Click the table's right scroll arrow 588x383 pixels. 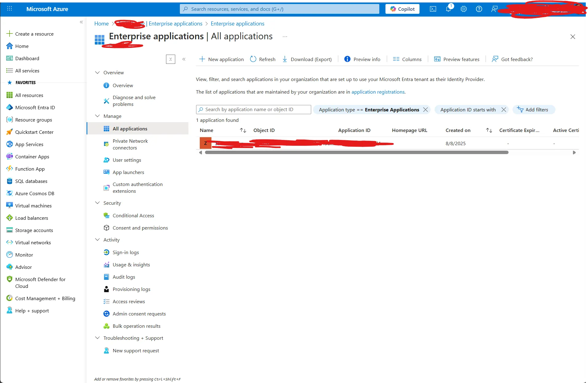pyautogui.click(x=574, y=152)
